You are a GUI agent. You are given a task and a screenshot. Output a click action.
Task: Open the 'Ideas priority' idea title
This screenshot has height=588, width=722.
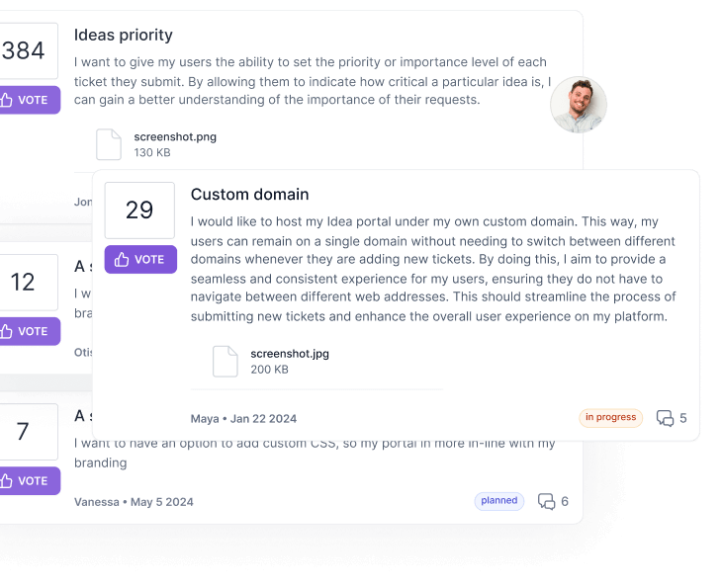click(x=124, y=36)
